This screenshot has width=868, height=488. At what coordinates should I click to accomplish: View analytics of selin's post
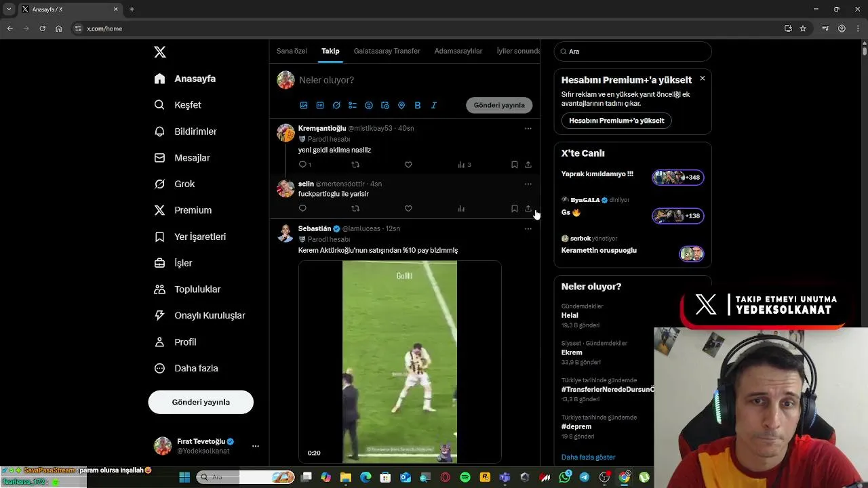(461, 209)
